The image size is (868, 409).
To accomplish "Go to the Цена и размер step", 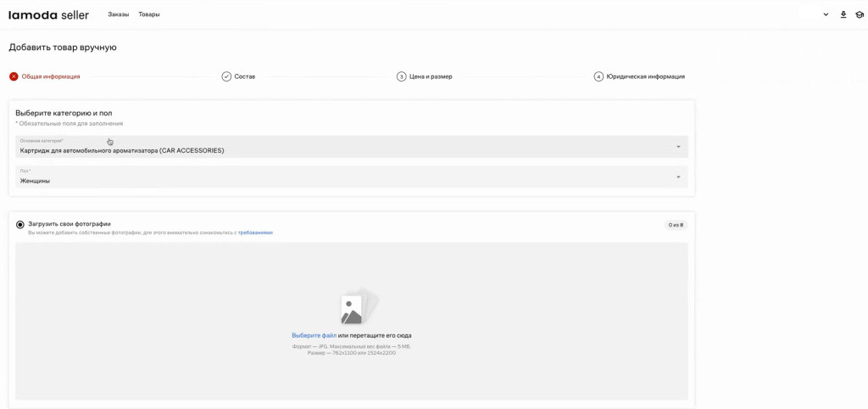I will pyautogui.click(x=431, y=76).
